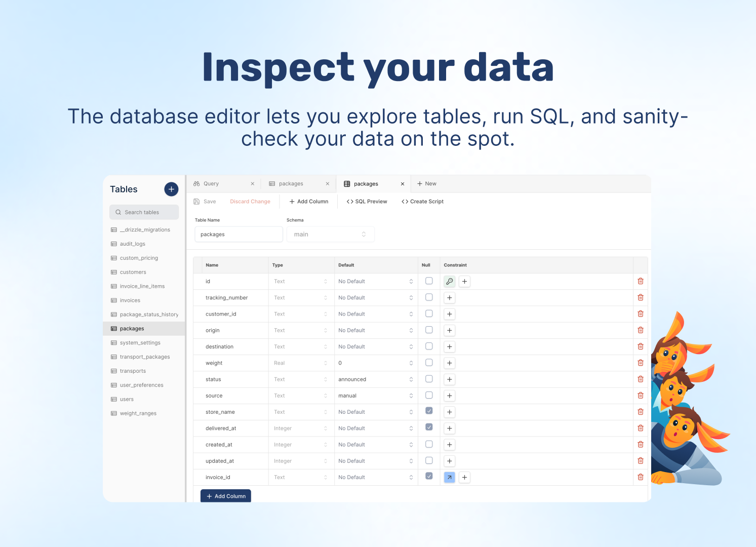Click Save in the toolbar

click(x=205, y=202)
